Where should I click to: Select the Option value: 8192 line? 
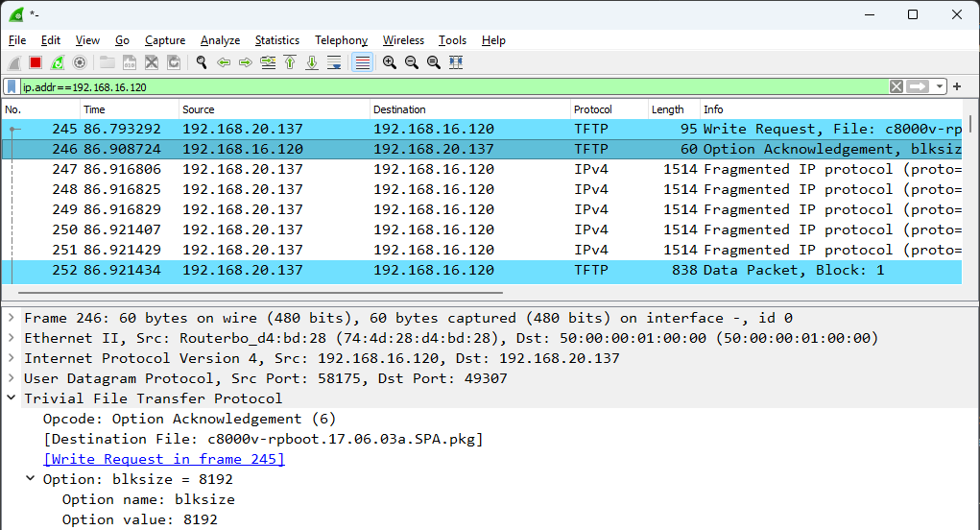pos(139,519)
